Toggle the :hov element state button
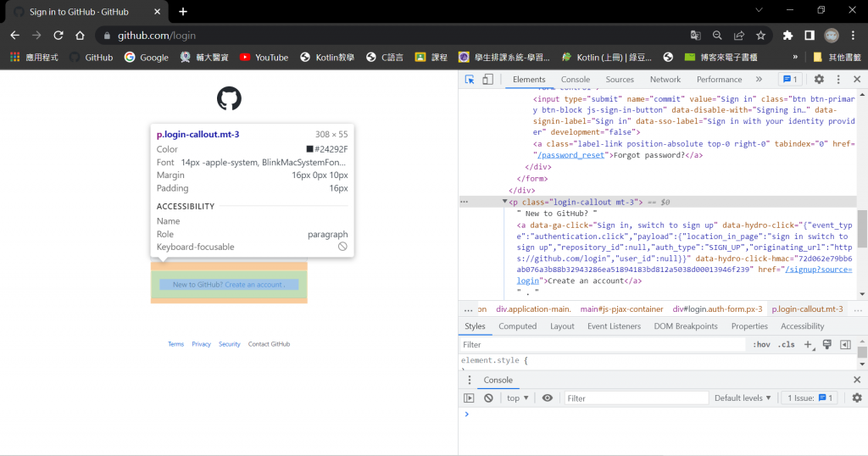 (x=761, y=344)
